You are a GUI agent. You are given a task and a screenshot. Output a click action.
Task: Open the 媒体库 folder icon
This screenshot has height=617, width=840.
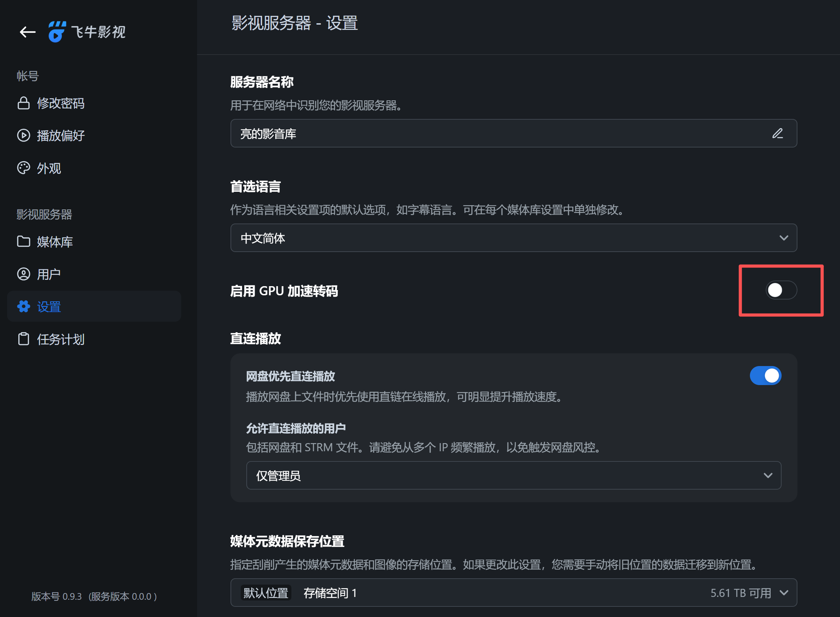pos(24,241)
